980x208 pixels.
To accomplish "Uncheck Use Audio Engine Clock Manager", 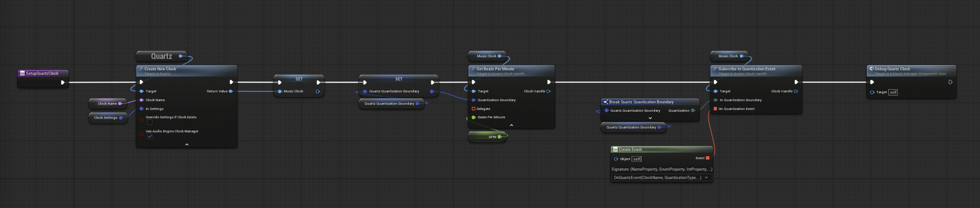I will tap(150, 136).
